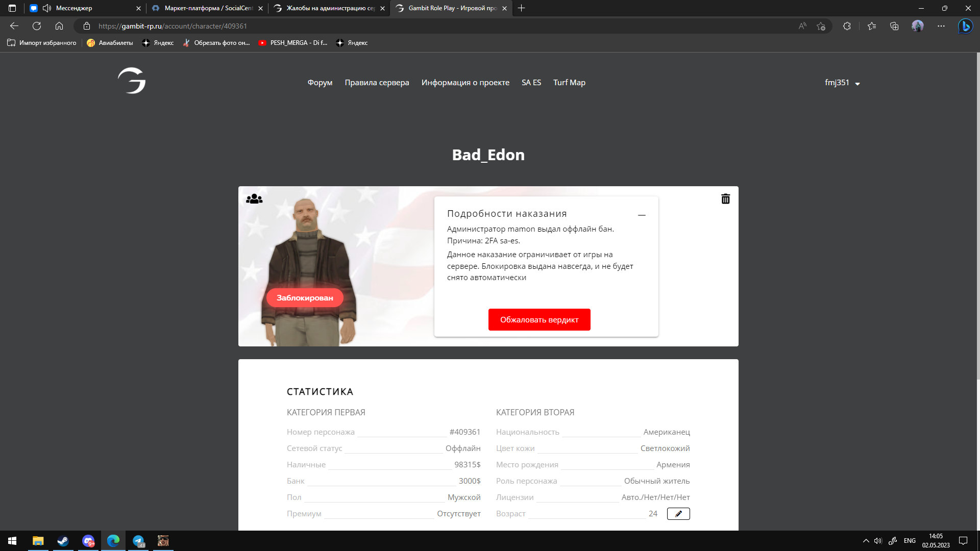Click the trash delete character icon
Viewport: 980px width, 551px height.
[725, 199]
